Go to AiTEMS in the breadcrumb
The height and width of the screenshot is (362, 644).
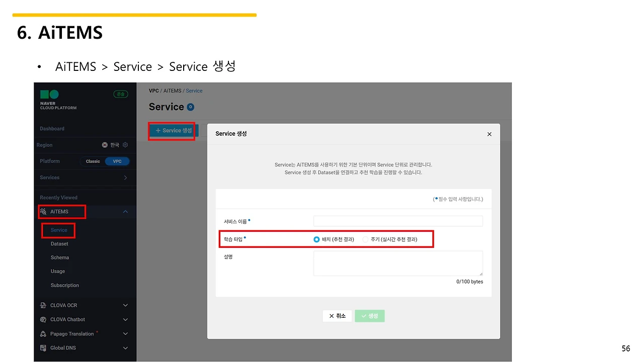click(172, 91)
